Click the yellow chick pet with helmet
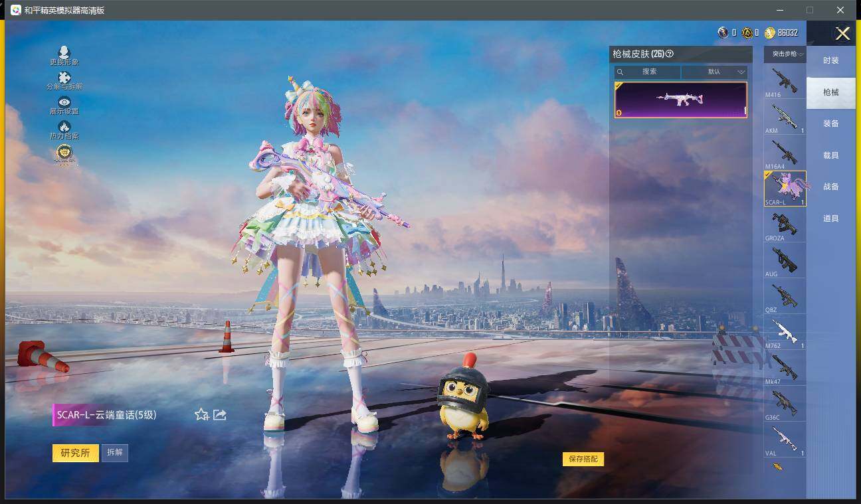Image resolution: width=861 pixels, height=504 pixels. tap(463, 397)
